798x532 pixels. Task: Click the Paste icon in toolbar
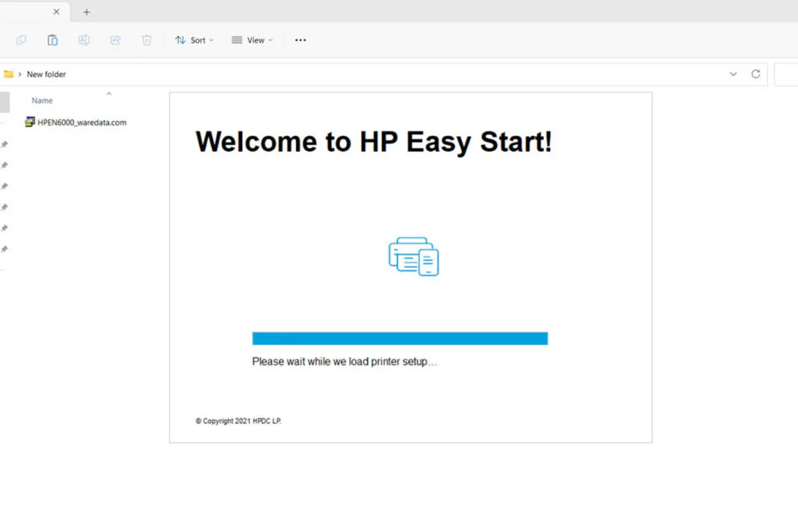pyautogui.click(x=52, y=39)
